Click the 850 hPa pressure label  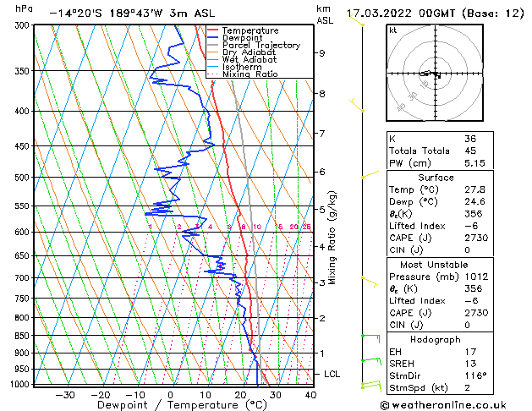click(24, 336)
